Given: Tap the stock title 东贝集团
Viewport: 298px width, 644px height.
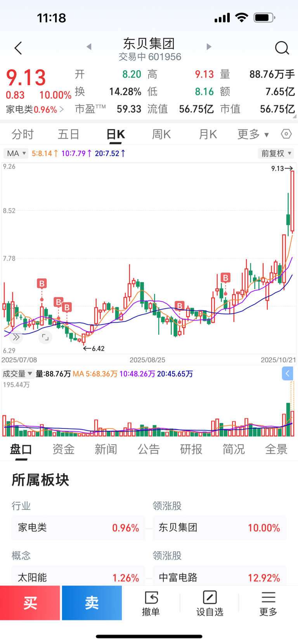Looking at the screenshot, I should (149, 43).
